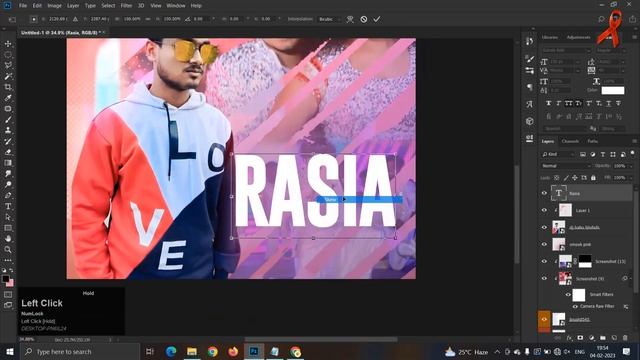Select the Eraser tool
Image resolution: width=640 pixels, height=360 pixels.
[8, 152]
